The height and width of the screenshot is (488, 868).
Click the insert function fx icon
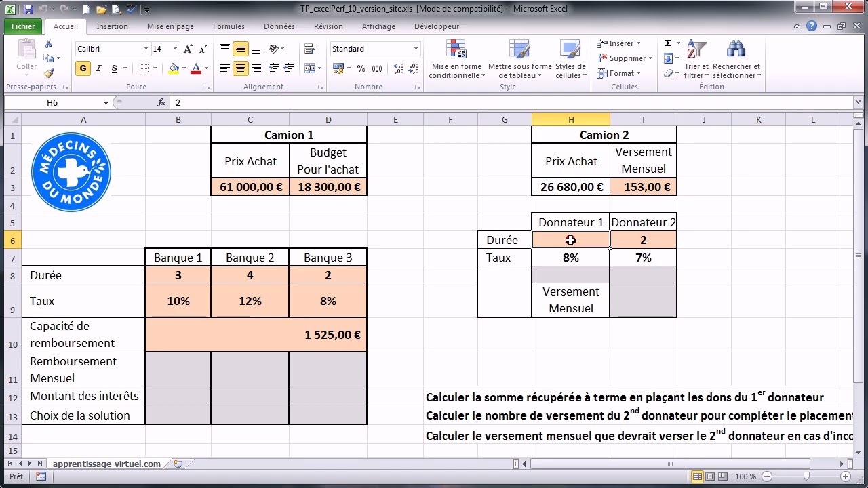click(x=161, y=102)
